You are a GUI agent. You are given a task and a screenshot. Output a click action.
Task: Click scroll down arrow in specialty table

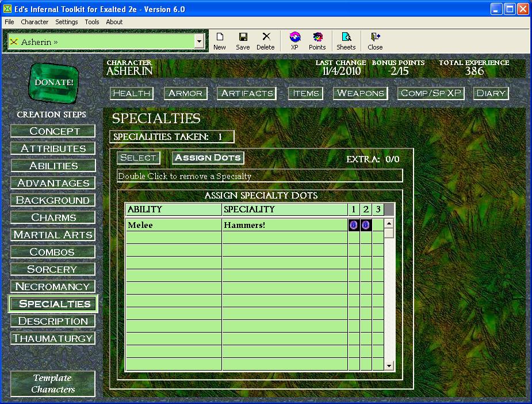coord(389,365)
